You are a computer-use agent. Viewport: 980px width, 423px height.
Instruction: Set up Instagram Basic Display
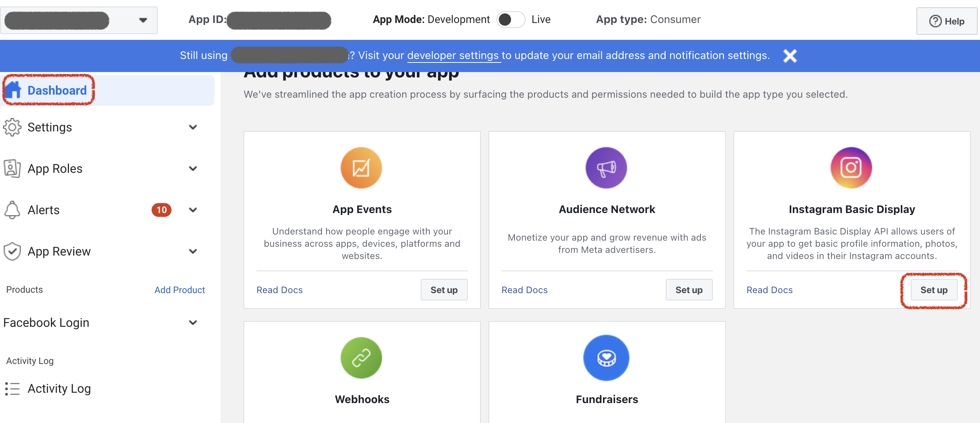coord(934,290)
